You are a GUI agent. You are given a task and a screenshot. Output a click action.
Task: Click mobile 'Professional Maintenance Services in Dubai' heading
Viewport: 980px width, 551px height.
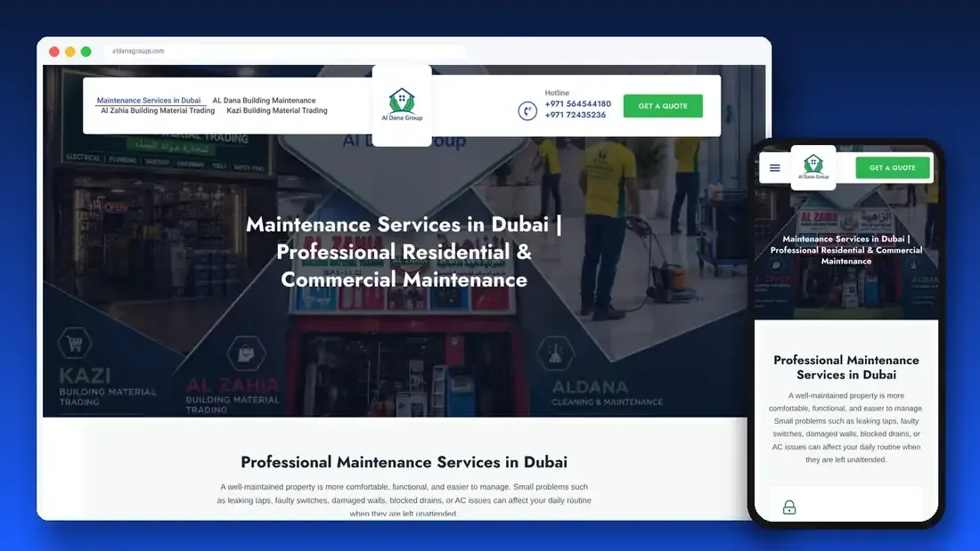point(846,368)
